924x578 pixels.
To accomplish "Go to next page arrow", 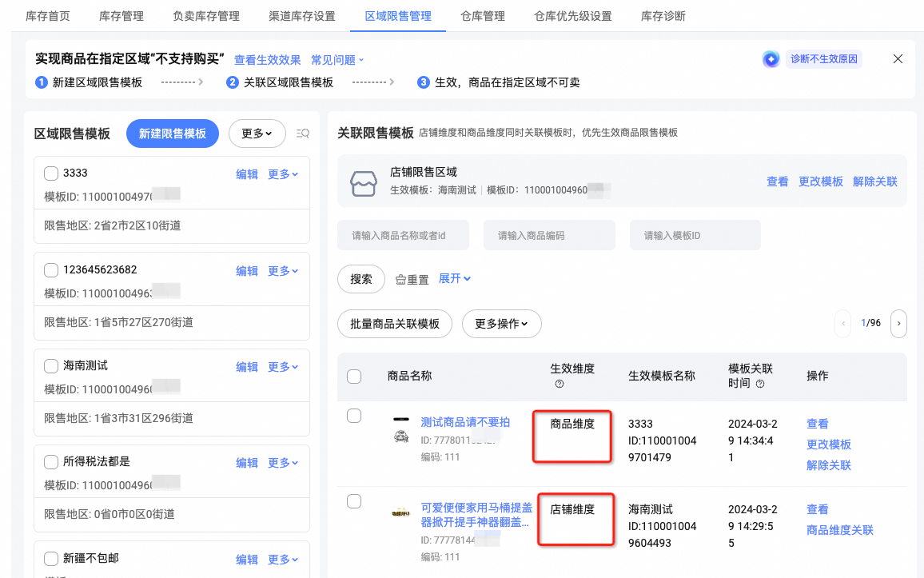I will [898, 324].
